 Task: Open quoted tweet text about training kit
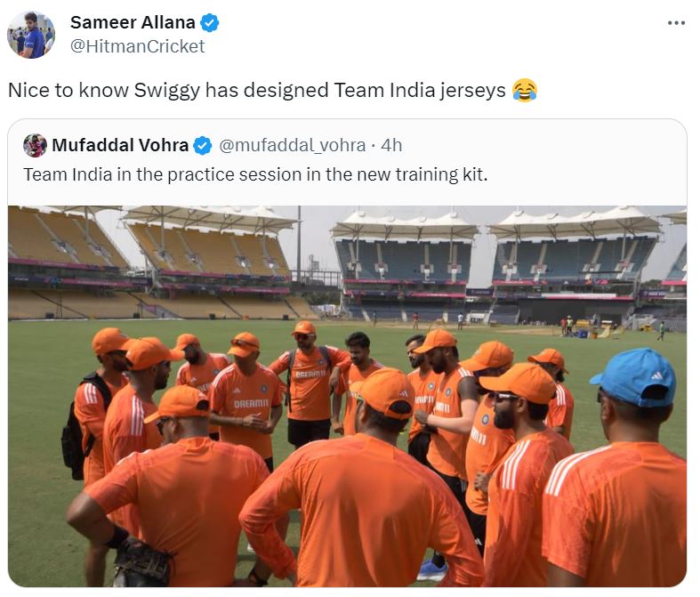[255, 174]
